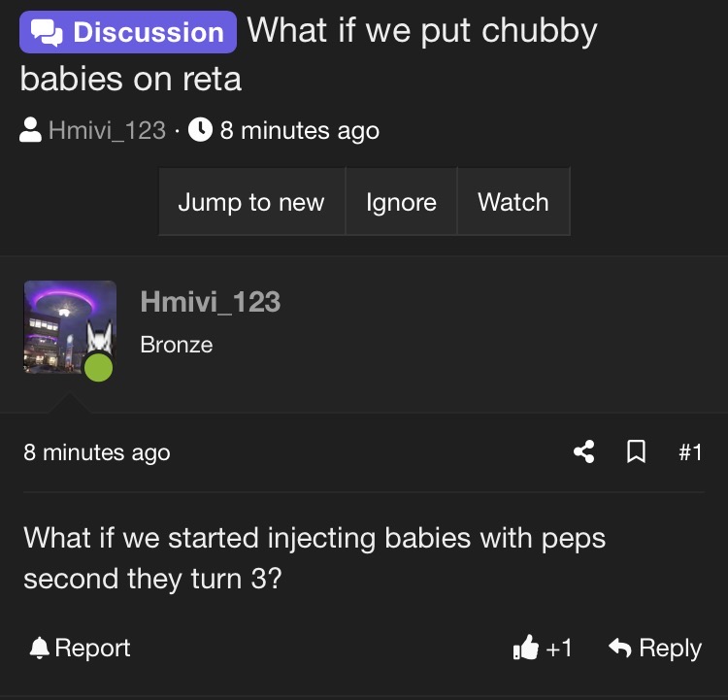The image size is (728, 700).
Task: Click the curved reply arrow icon
Action: point(620,648)
